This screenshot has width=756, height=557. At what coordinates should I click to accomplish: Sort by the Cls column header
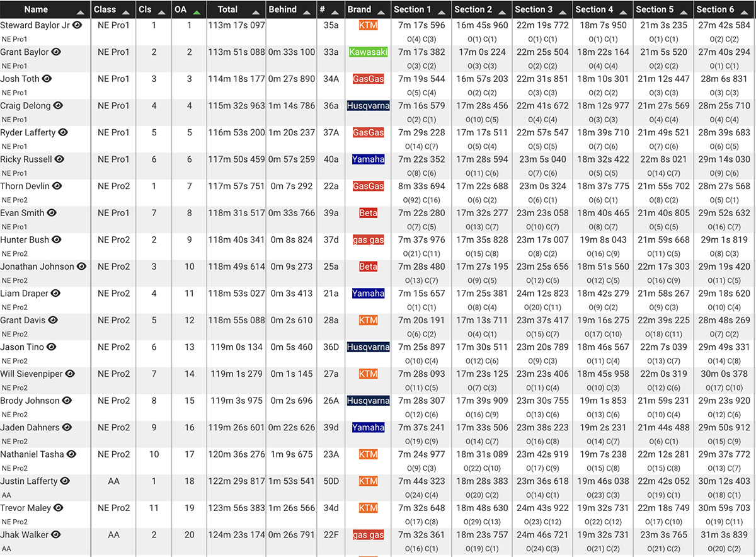point(153,9)
